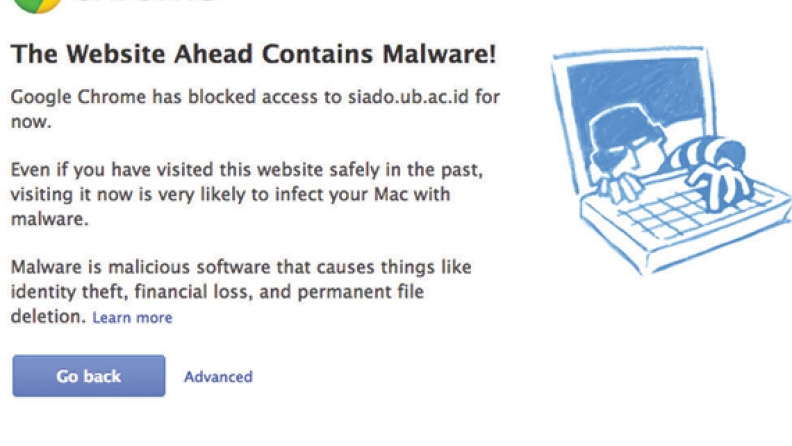The width and height of the screenshot is (792, 446).
Task: Click the Go back button
Action: [x=89, y=376]
